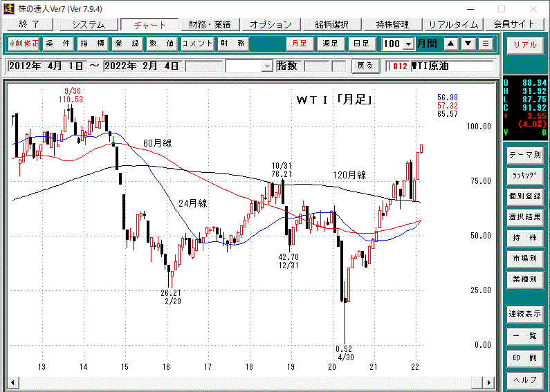Click the WTI原油 stock name field
Image resolution: width=550 pixels, height=392 pixels.
(x=451, y=66)
